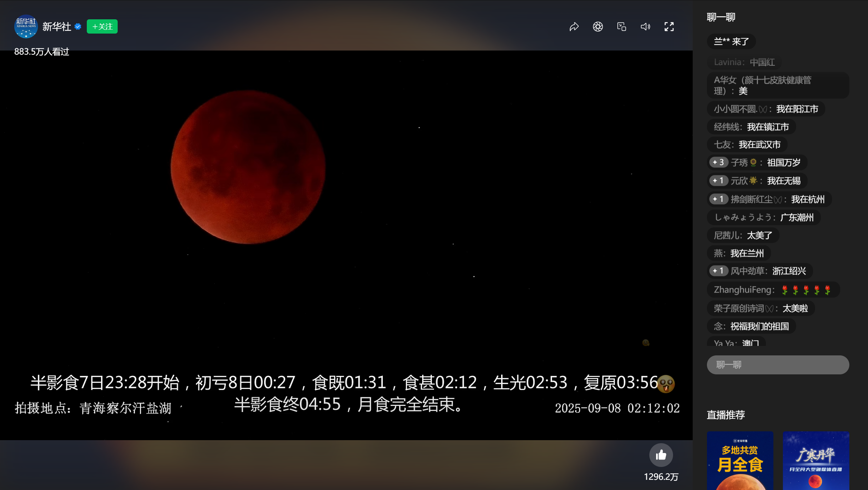Click the thumbs-up like button
The height and width of the screenshot is (490, 868).
[661, 455]
